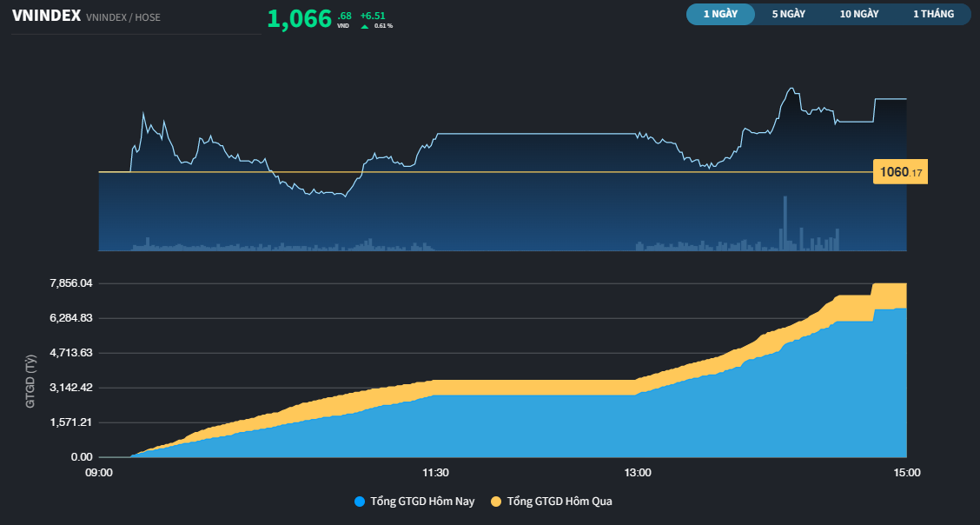This screenshot has height=525, width=980.
Task: Select the active 1 NGÀY timeframe
Action: [720, 14]
